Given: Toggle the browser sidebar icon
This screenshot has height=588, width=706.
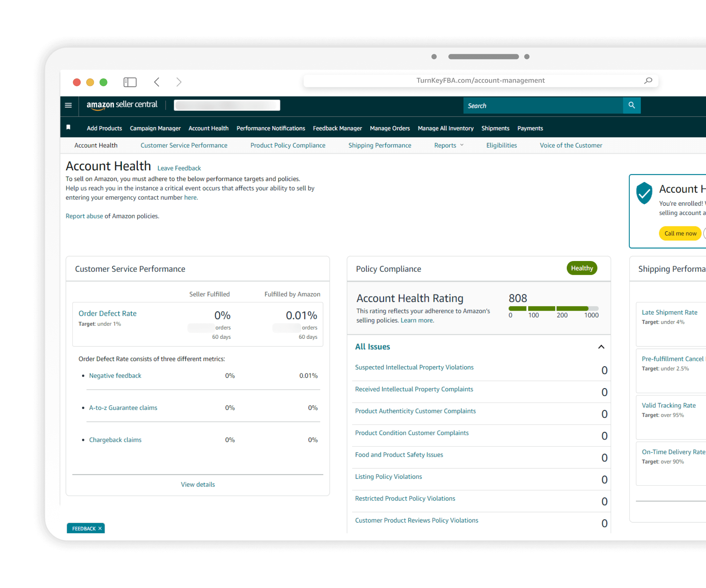Looking at the screenshot, I should pyautogui.click(x=130, y=82).
